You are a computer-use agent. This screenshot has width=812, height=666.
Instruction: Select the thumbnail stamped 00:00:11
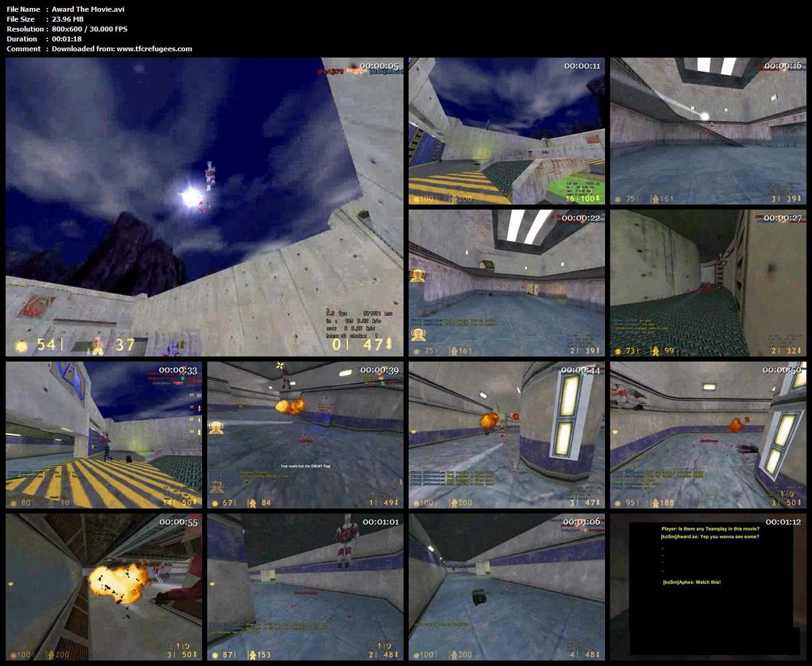coord(507,131)
